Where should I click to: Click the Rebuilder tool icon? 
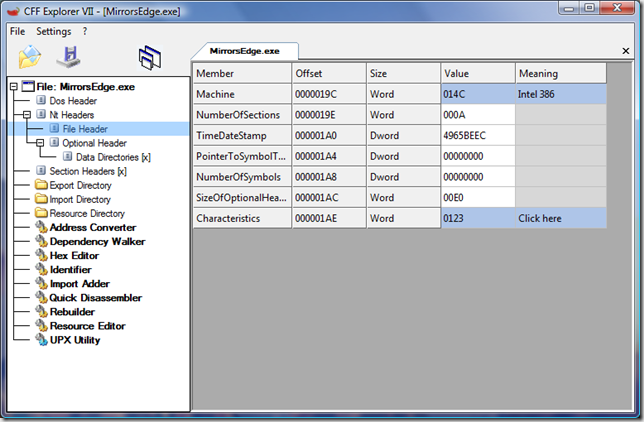[x=41, y=311]
